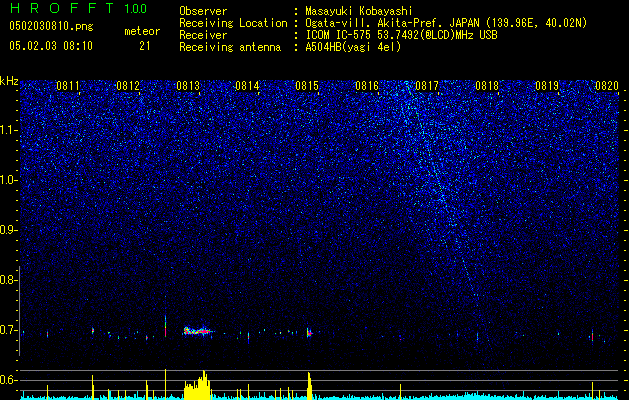Viewport: 629px width, 400px height.
Task: Click the large yellow intensity peak after 0813
Action: 197,385
